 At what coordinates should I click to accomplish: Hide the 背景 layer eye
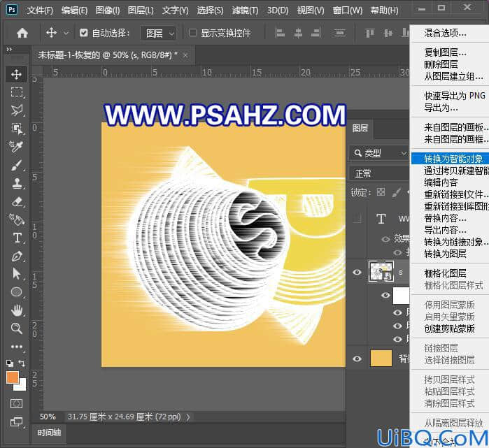(357, 359)
